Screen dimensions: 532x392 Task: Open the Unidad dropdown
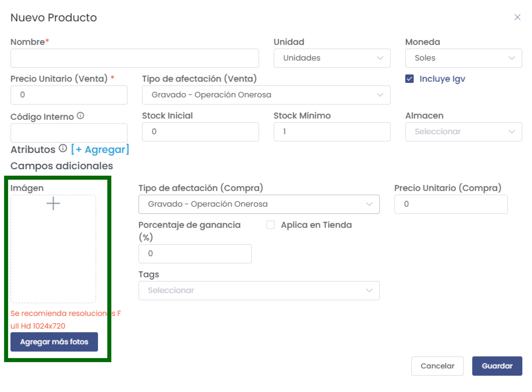332,58
